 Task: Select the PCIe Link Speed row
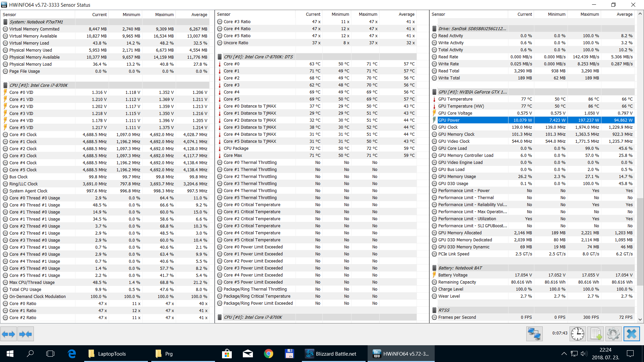[532, 254]
